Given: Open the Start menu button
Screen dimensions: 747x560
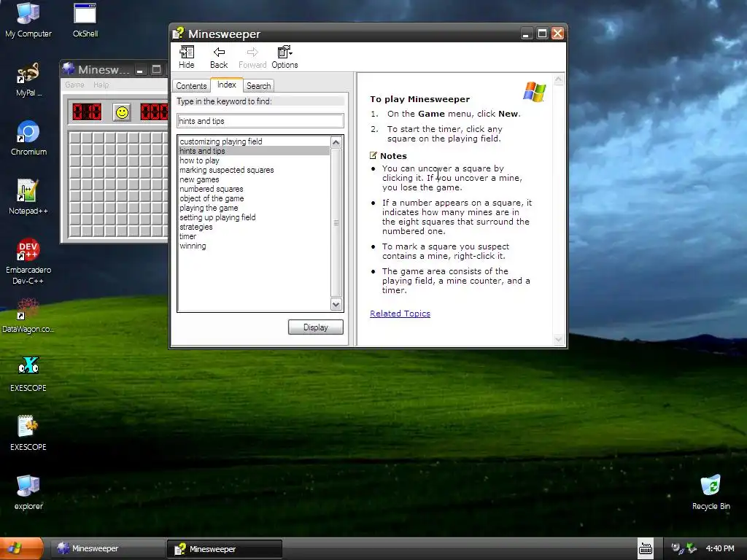Looking at the screenshot, I should tap(21, 548).
